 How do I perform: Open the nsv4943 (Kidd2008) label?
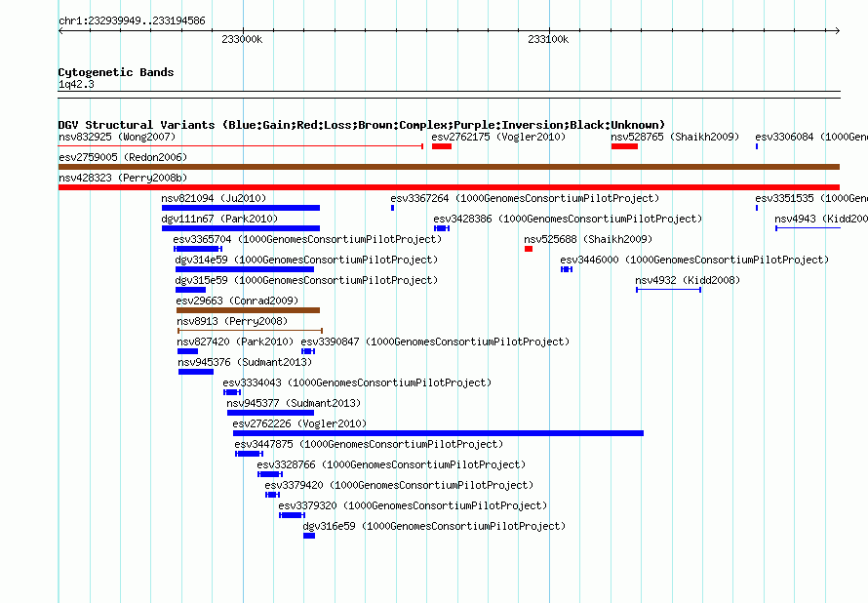pos(821,219)
